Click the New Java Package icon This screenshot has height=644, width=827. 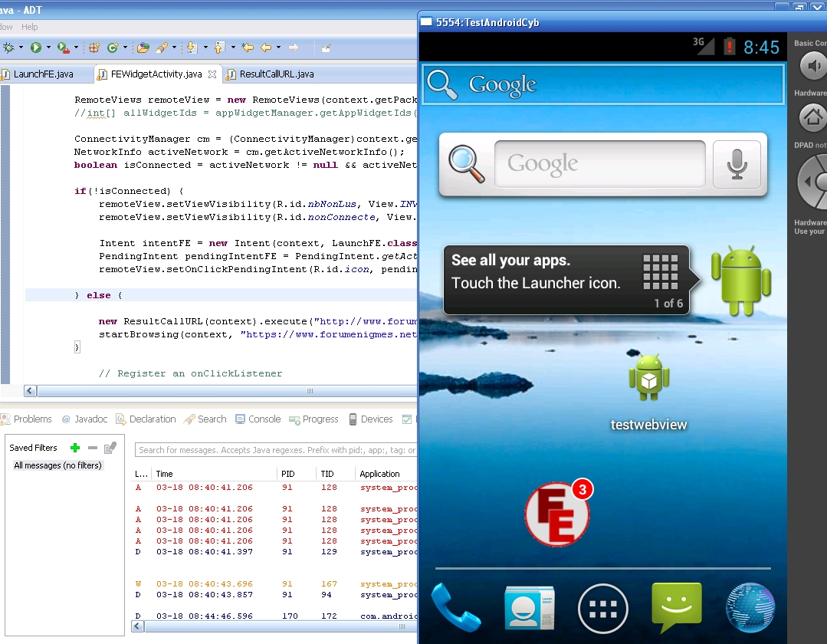[94, 48]
